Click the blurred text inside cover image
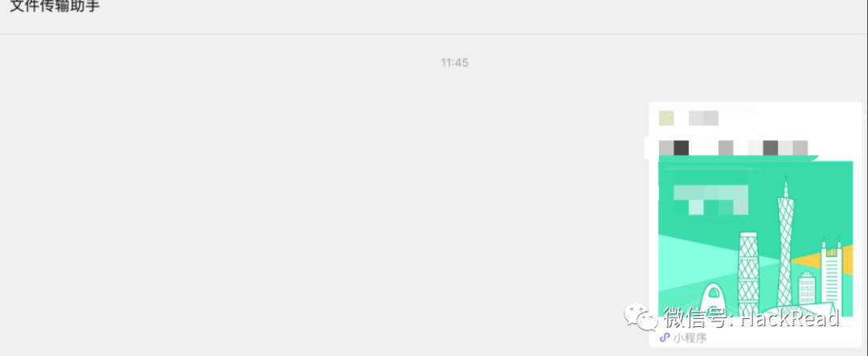This screenshot has height=356, width=868. pyautogui.click(x=710, y=200)
